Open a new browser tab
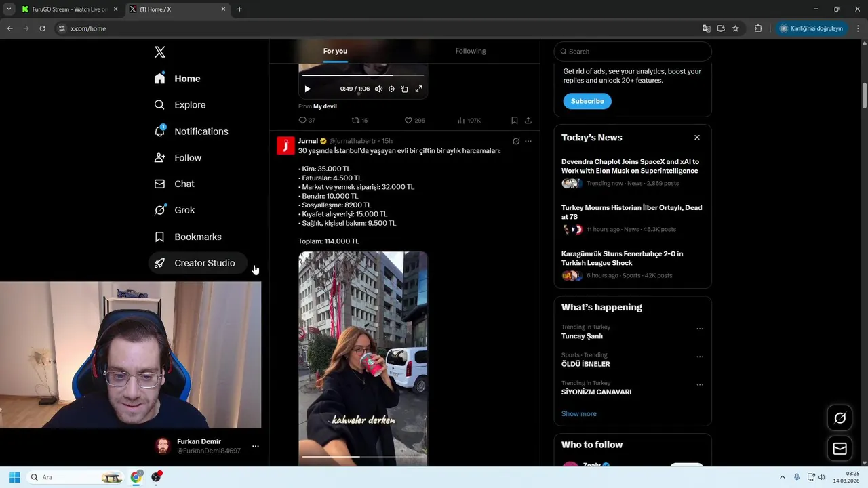Screen dimensions: 868x488 [239, 9]
